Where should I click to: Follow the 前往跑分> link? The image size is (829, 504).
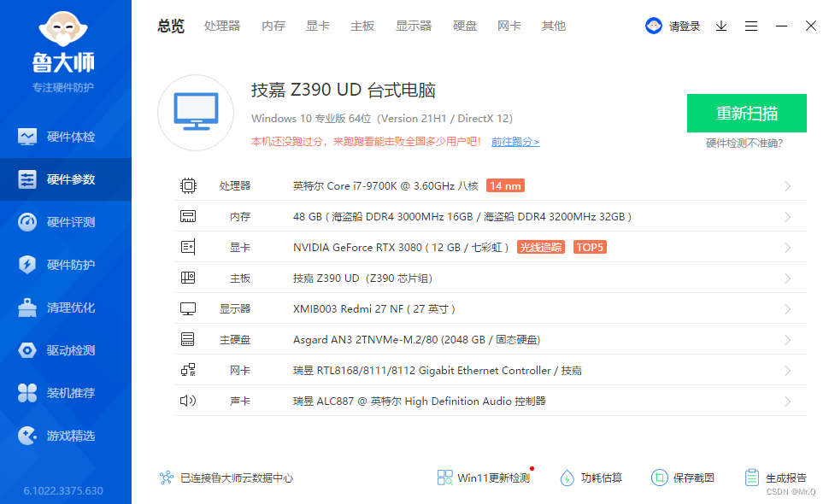click(x=515, y=142)
